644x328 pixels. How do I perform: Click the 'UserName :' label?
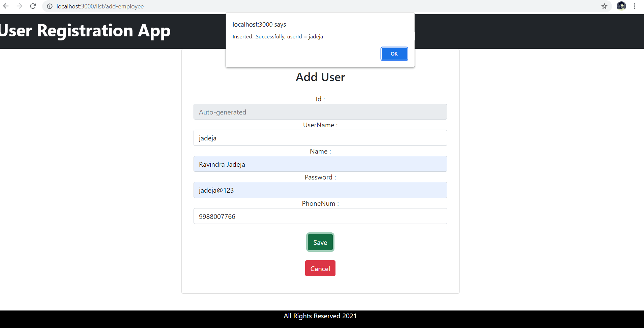coord(320,125)
